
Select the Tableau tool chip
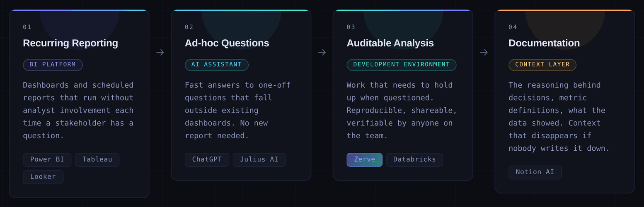pos(97,160)
